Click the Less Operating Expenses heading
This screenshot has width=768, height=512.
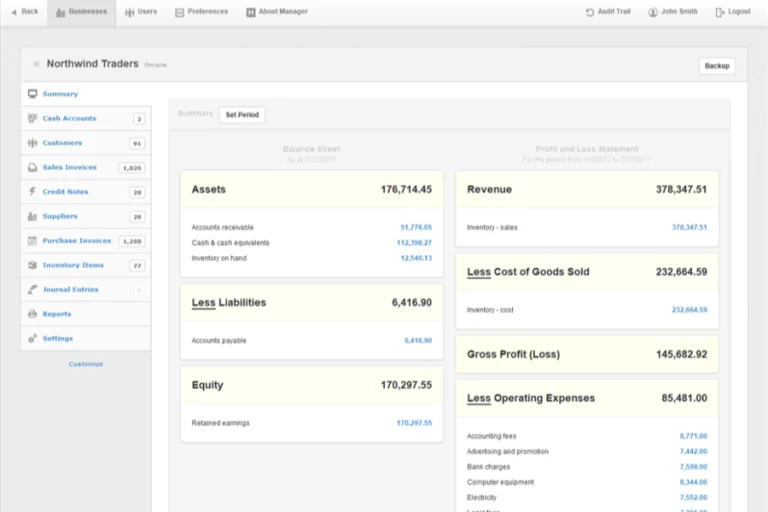pos(531,398)
